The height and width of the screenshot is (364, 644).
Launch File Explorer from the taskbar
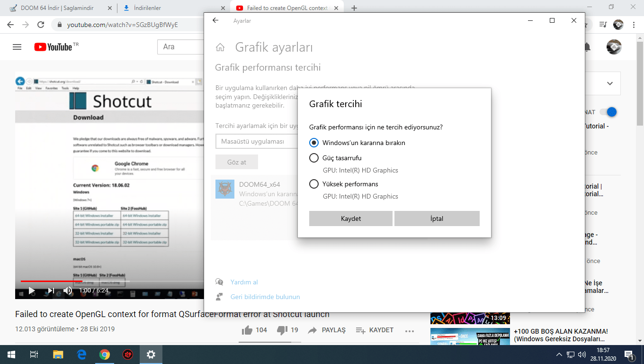point(58,355)
